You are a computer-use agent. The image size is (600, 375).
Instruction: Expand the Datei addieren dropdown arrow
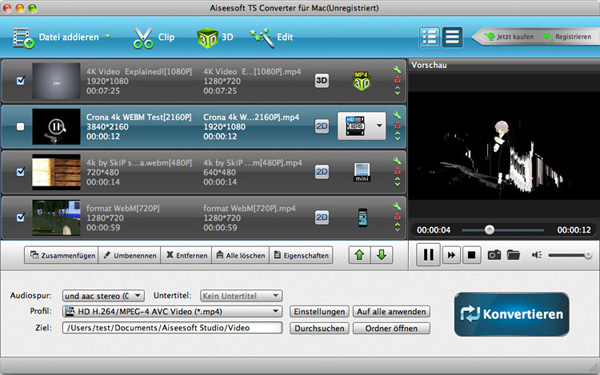pos(108,36)
